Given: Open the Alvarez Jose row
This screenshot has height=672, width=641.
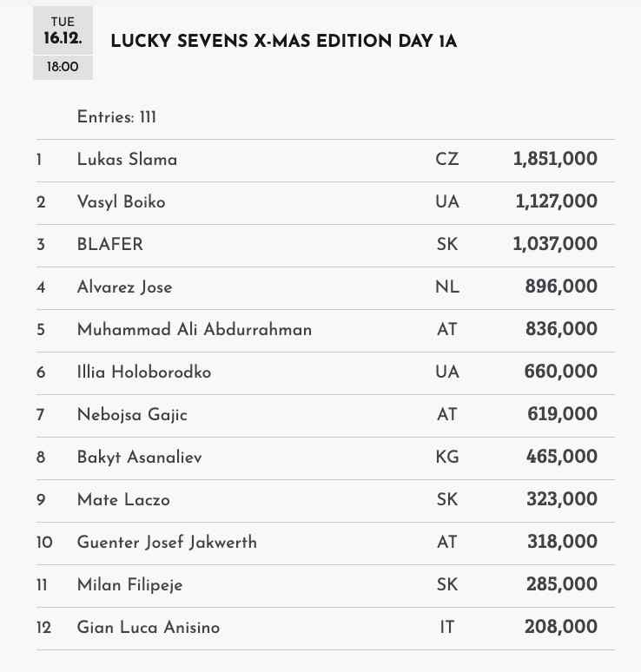Looking at the screenshot, I should 124,287.
